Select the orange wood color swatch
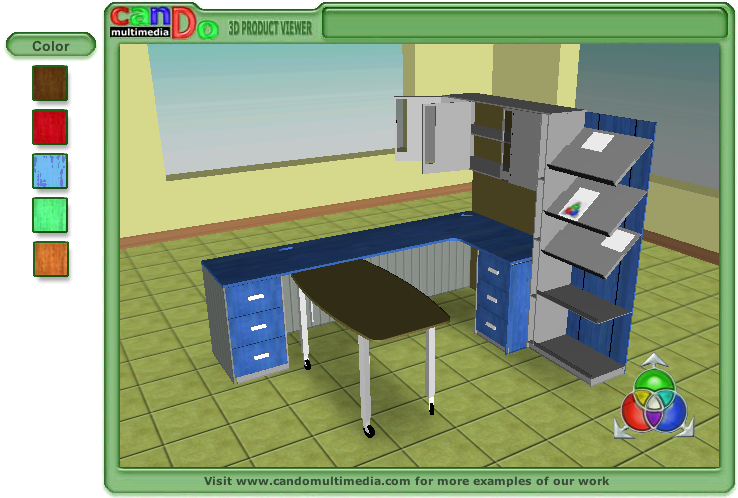The image size is (738, 498). point(51,259)
